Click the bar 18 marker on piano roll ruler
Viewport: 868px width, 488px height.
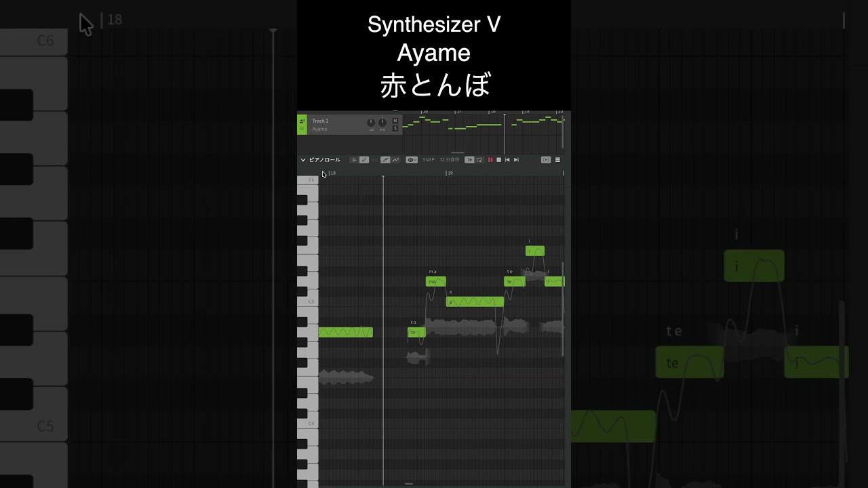(x=332, y=173)
